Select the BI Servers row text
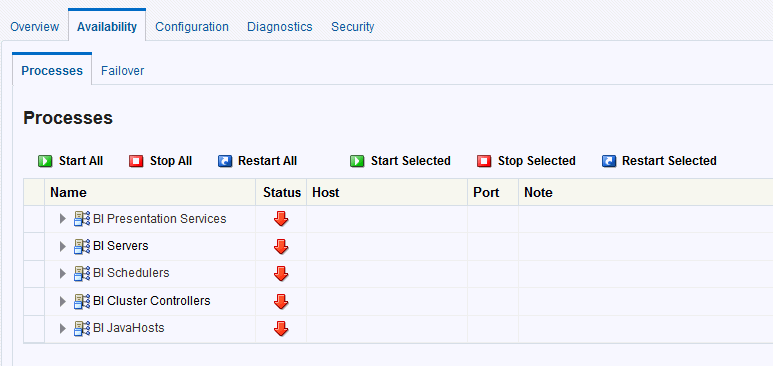 121,246
